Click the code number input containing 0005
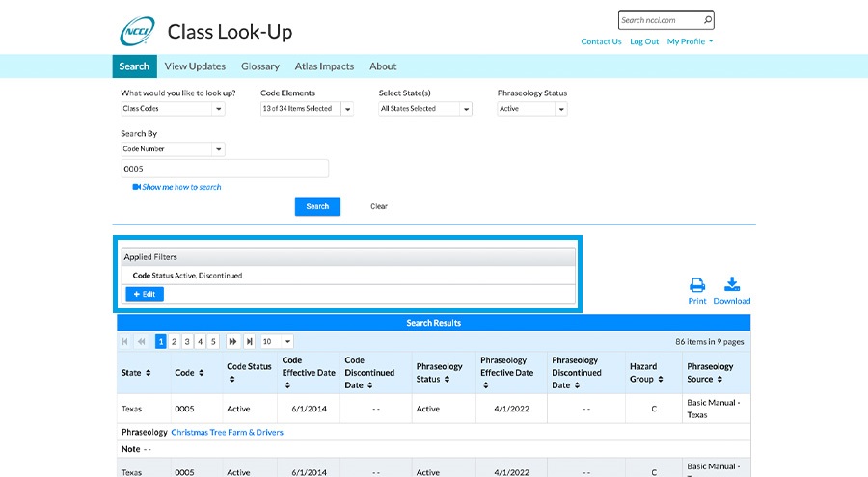Screen dimensions: 868x477 pyautogui.click(x=225, y=169)
